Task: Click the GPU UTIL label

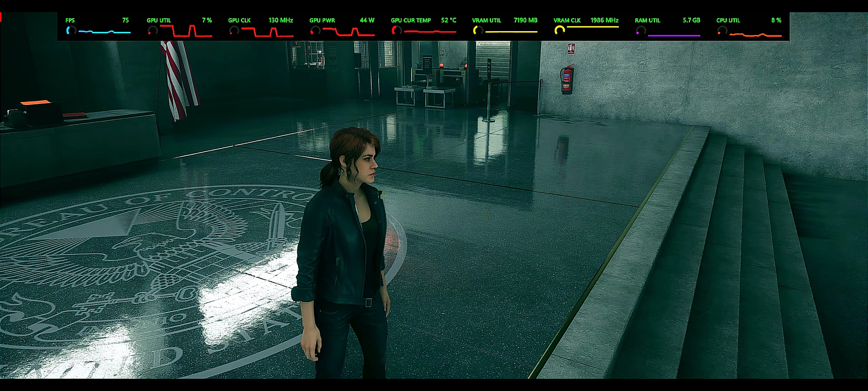Action: [159, 20]
